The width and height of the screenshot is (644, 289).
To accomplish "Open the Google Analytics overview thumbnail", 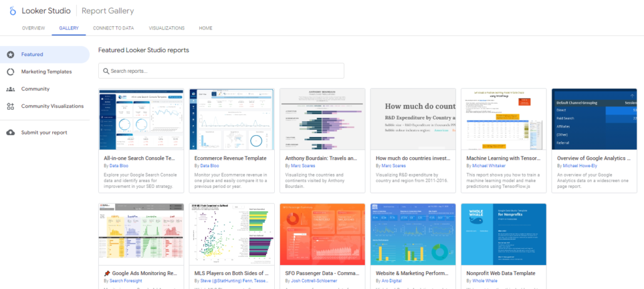I will click(594, 119).
